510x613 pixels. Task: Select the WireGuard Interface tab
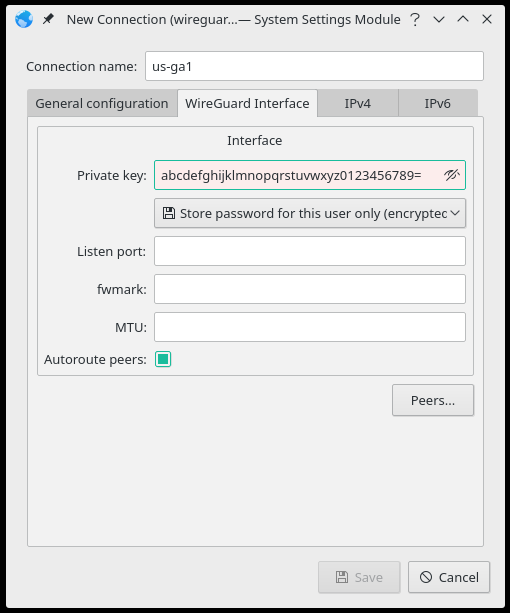247,104
